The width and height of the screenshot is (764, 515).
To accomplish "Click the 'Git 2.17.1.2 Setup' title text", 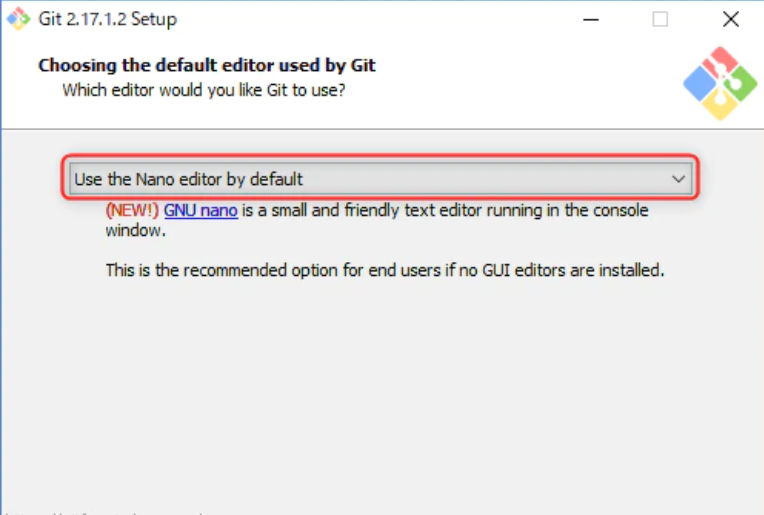I will 108,19.
